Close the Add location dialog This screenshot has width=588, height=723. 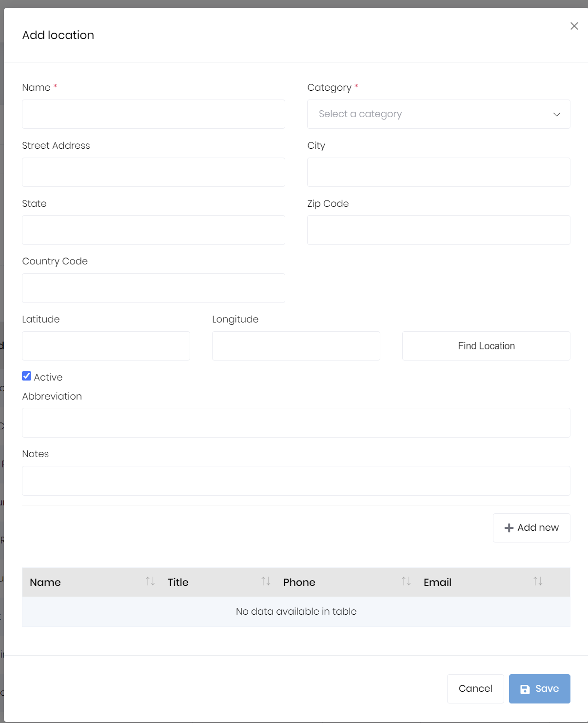(574, 26)
